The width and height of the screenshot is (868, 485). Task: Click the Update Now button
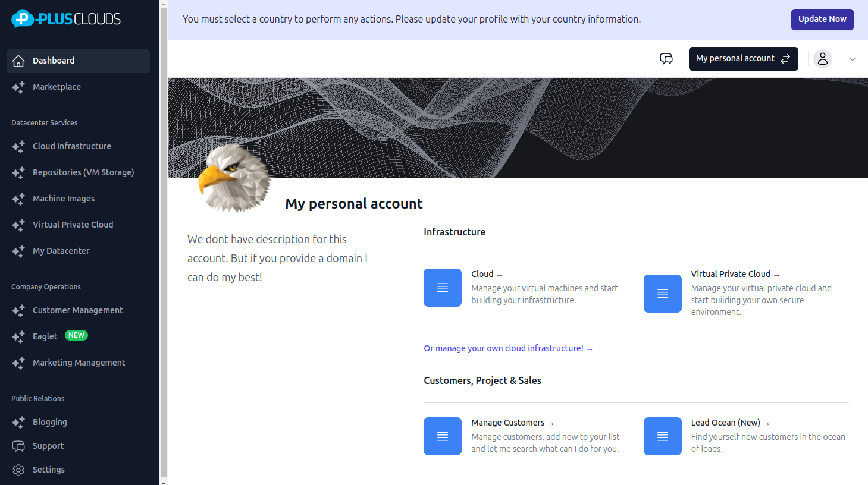click(x=822, y=19)
